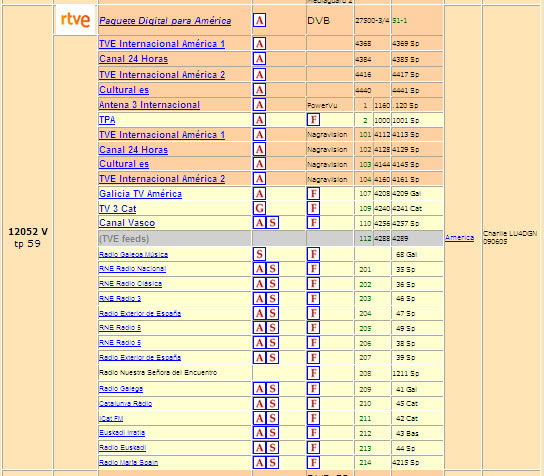The height and width of the screenshot is (476, 544).
Task: Click the A icon in RNE Radio Nacional row
Action: pos(259,269)
